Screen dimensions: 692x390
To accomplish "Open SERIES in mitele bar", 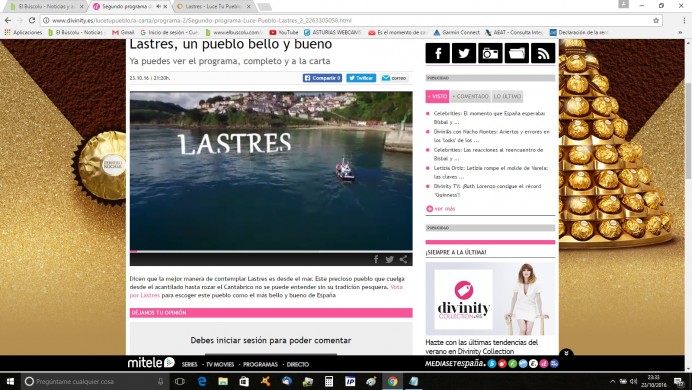I will 189,364.
